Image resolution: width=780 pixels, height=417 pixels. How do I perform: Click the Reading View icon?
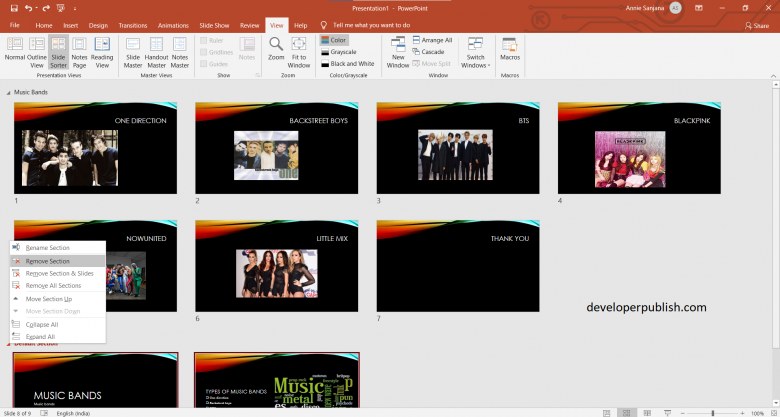(x=102, y=50)
